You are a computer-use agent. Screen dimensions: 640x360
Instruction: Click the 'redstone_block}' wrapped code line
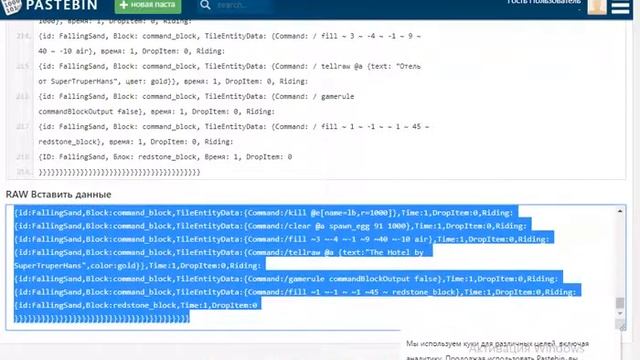136,142
